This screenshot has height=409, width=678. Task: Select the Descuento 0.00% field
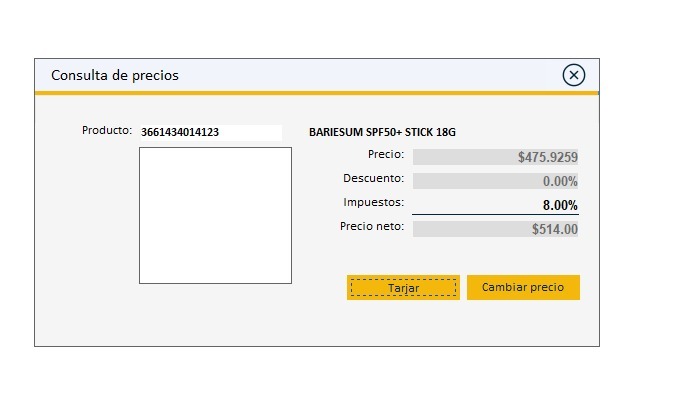pyautogui.click(x=495, y=181)
